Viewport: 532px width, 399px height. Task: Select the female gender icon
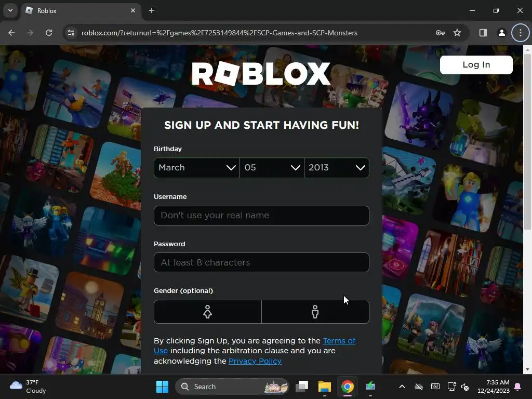coord(208,312)
